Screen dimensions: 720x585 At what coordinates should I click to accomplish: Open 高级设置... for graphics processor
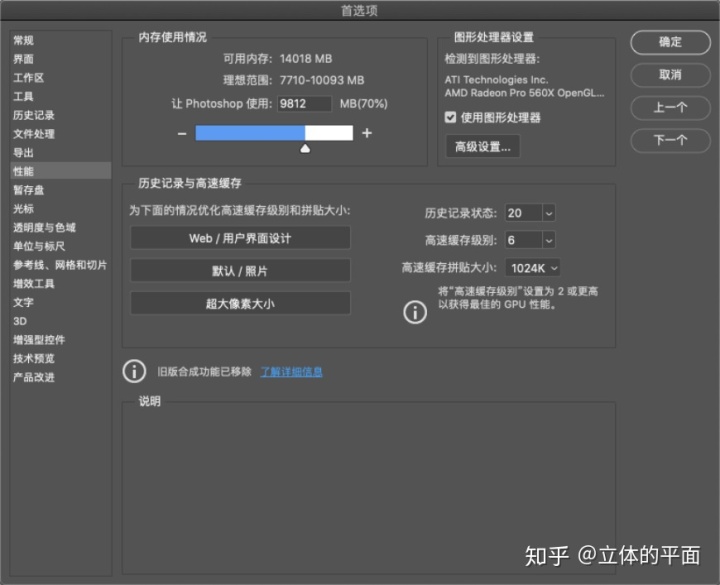pyautogui.click(x=483, y=146)
